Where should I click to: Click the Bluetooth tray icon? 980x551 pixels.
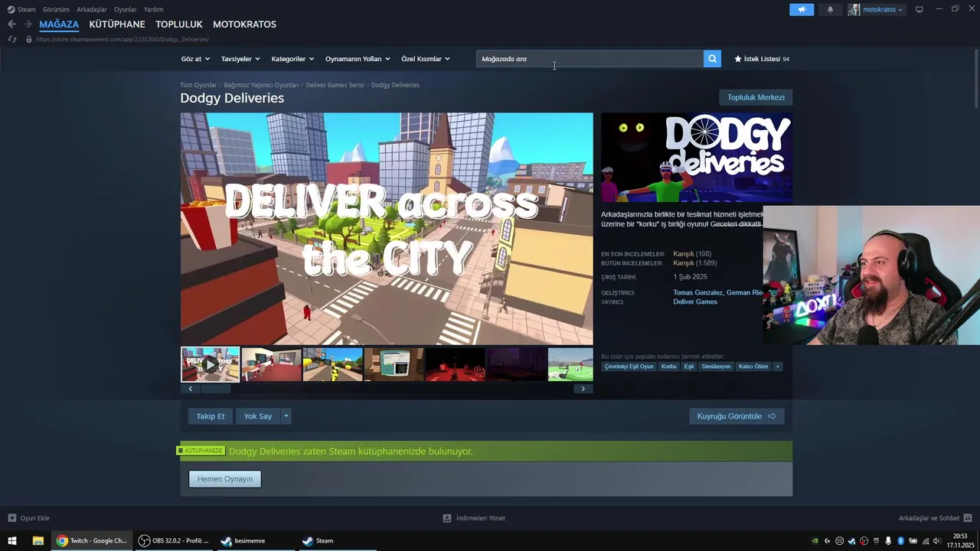pos(900,541)
